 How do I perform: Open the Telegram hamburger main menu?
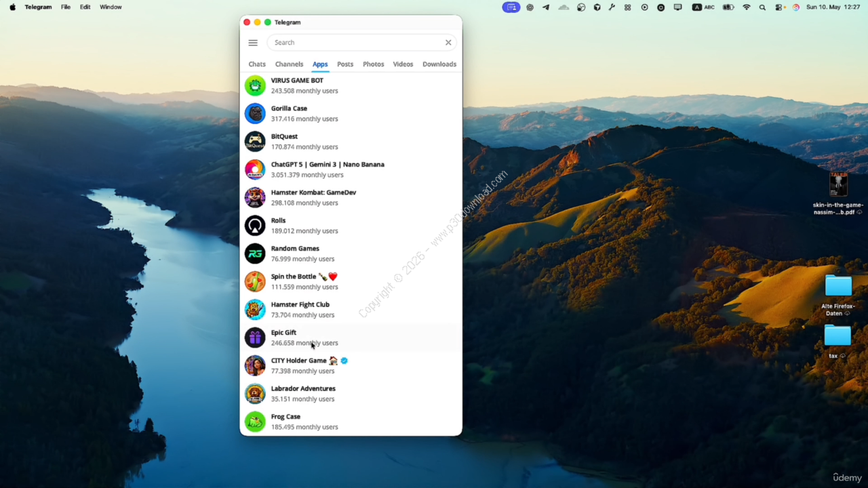(x=253, y=43)
